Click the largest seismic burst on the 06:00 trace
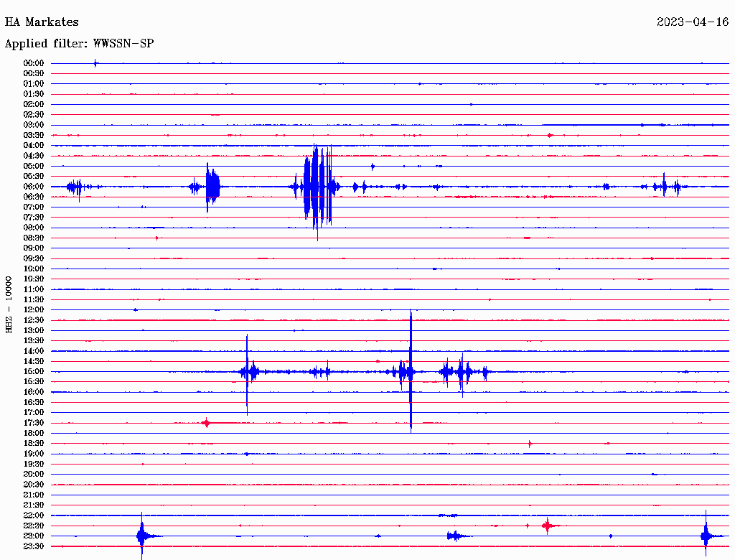Image resolution: width=735 pixels, height=560 pixels. coord(318,192)
